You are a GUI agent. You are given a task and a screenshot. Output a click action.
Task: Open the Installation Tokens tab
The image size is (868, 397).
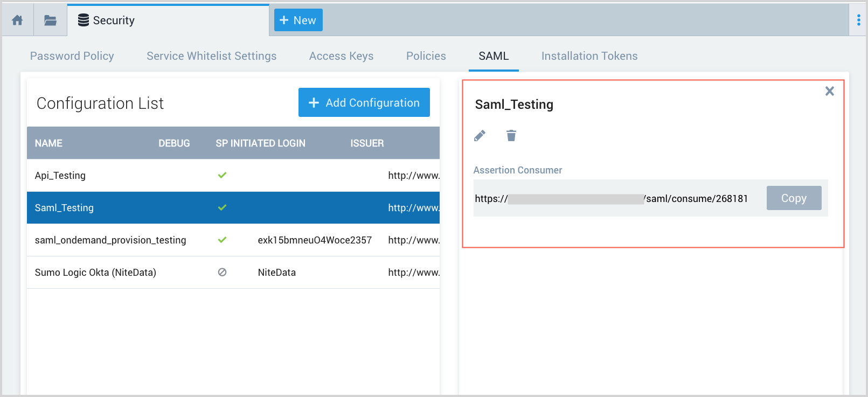589,56
